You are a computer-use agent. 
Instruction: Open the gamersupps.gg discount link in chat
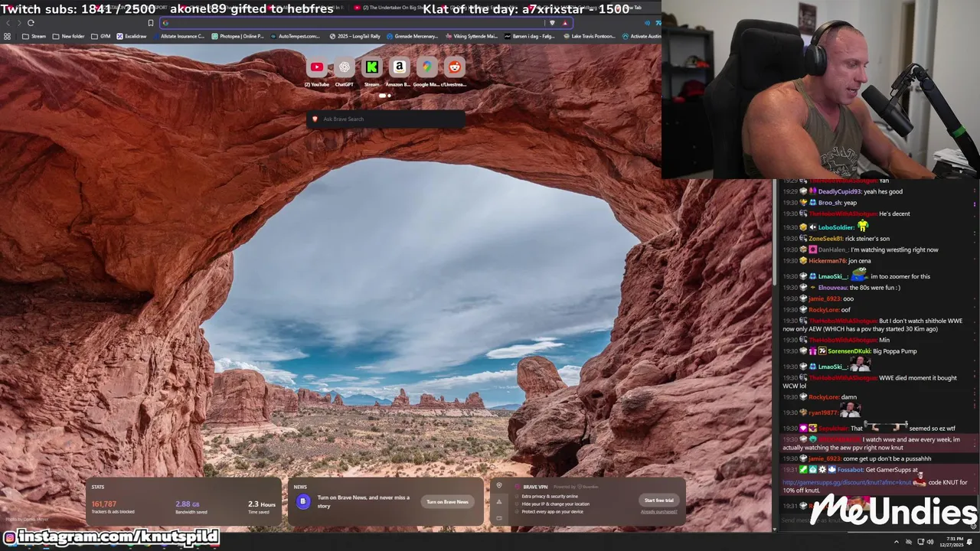tap(847, 483)
